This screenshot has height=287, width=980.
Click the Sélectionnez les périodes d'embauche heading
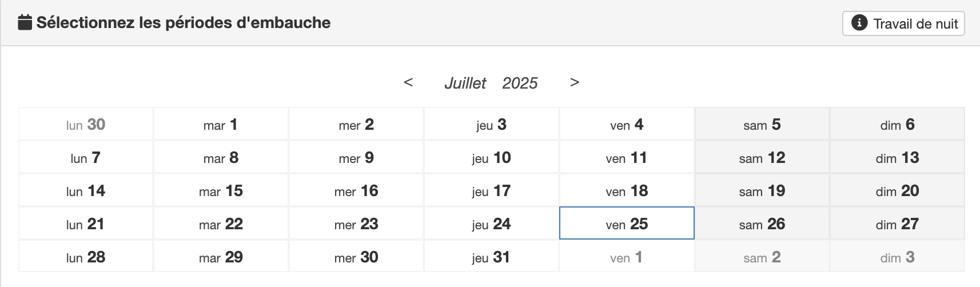(x=184, y=23)
